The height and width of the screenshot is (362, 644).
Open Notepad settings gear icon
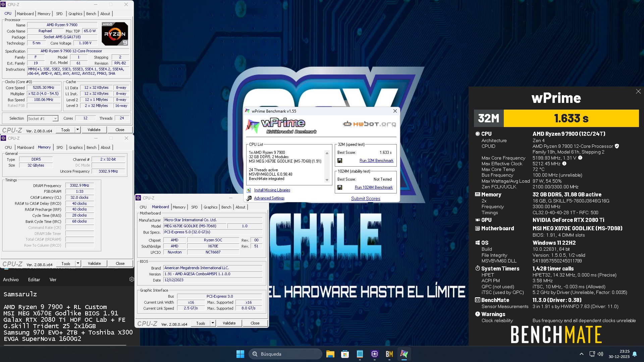pyautogui.click(x=132, y=279)
